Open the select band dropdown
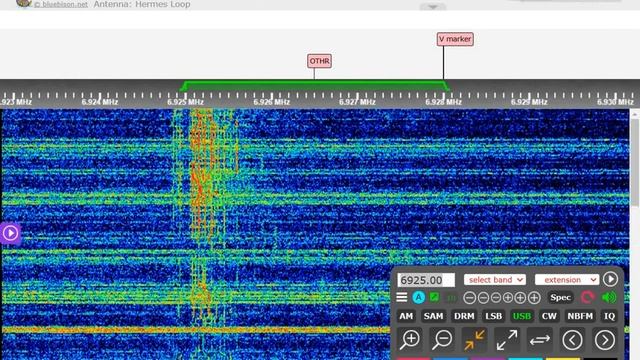 (x=494, y=280)
